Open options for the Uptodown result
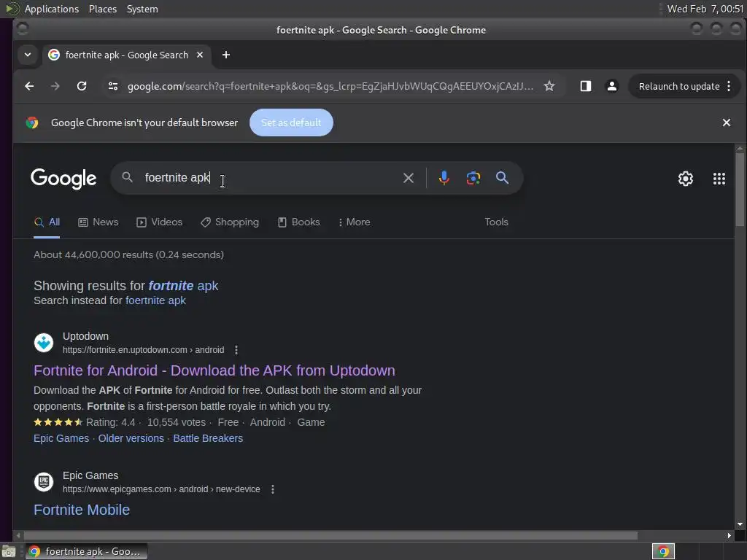The height and width of the screenshot is (560, 747). [x=236, y=350]
